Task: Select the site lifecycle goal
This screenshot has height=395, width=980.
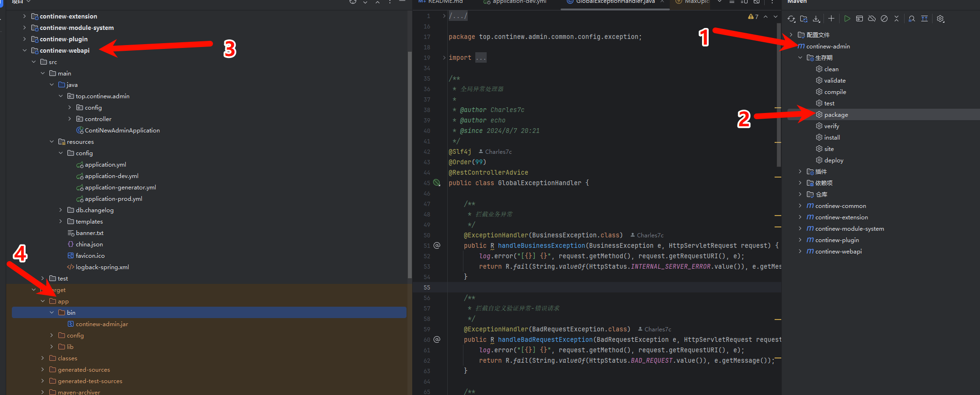Action: click(x=829, y=149)
